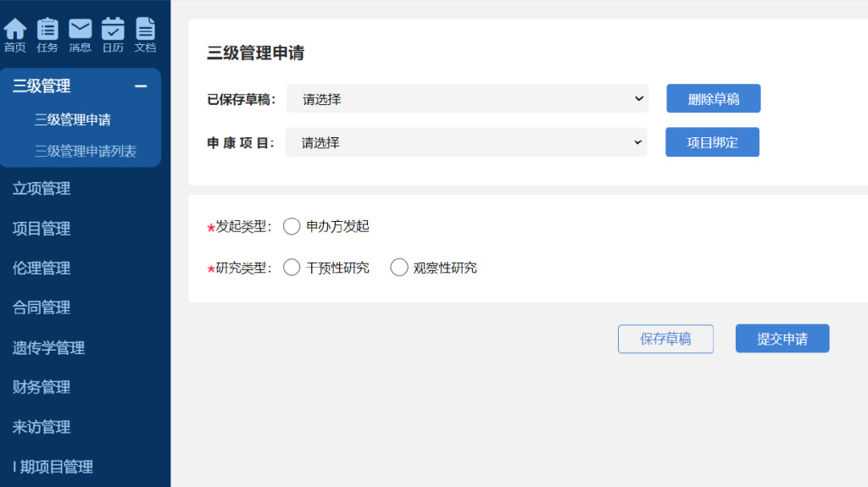
Task: Select the 干预性研究 radio button
Action: click(x=292, y=268)
